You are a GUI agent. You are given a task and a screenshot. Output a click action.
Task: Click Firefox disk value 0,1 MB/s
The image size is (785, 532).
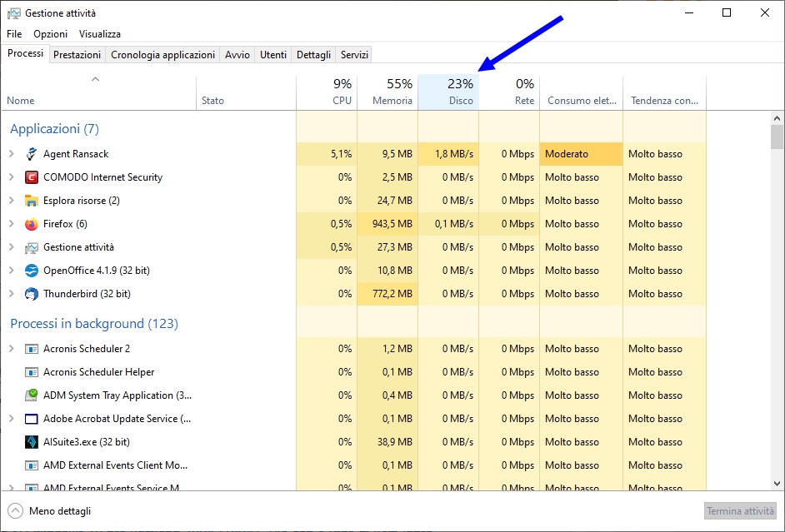tap(454, 224)
